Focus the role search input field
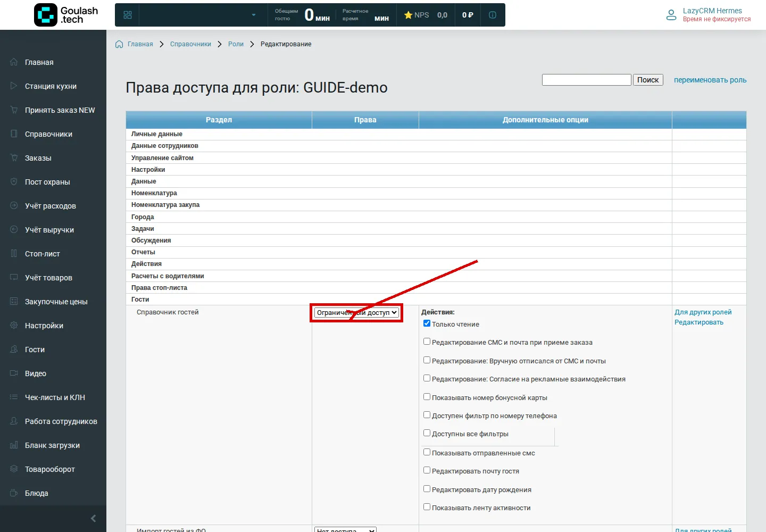766x532 pixels. 587,80
